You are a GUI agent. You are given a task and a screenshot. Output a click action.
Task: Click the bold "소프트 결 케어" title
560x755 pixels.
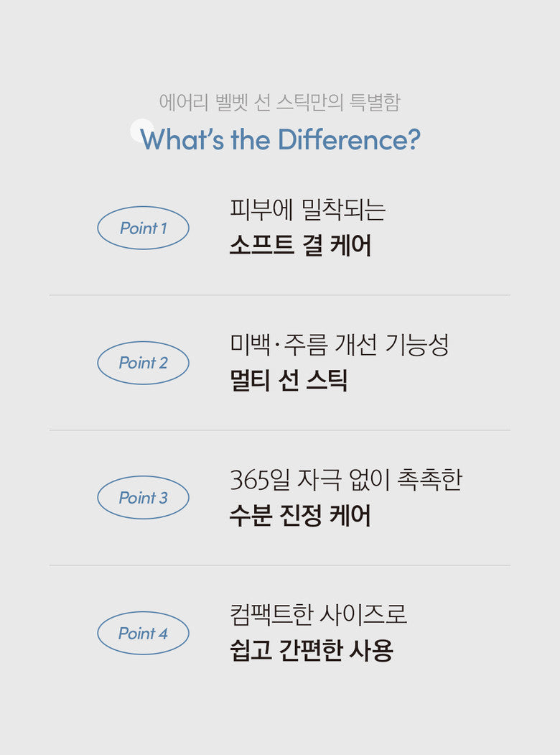[300, 246]
